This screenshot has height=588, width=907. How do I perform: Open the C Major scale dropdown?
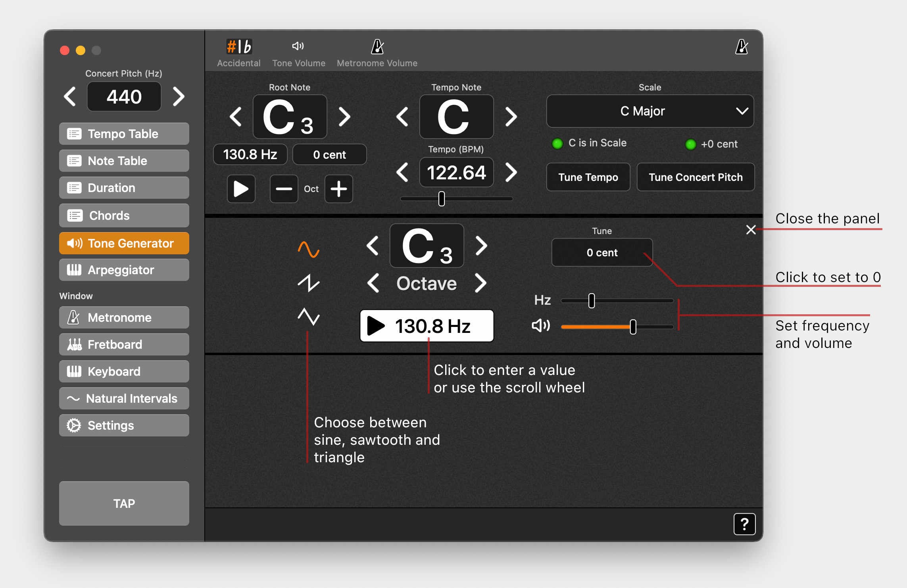[650, 111]
